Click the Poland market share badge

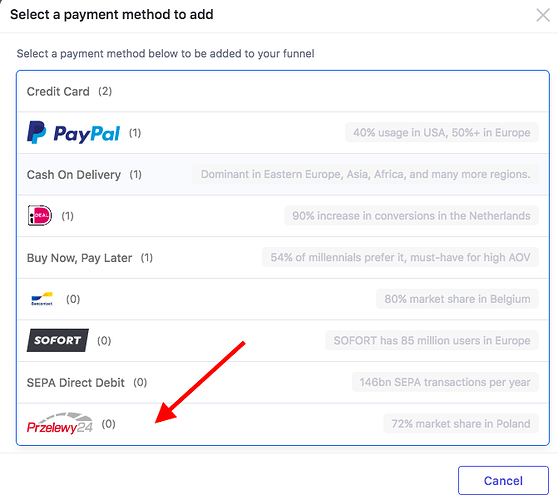pos(461,424)
